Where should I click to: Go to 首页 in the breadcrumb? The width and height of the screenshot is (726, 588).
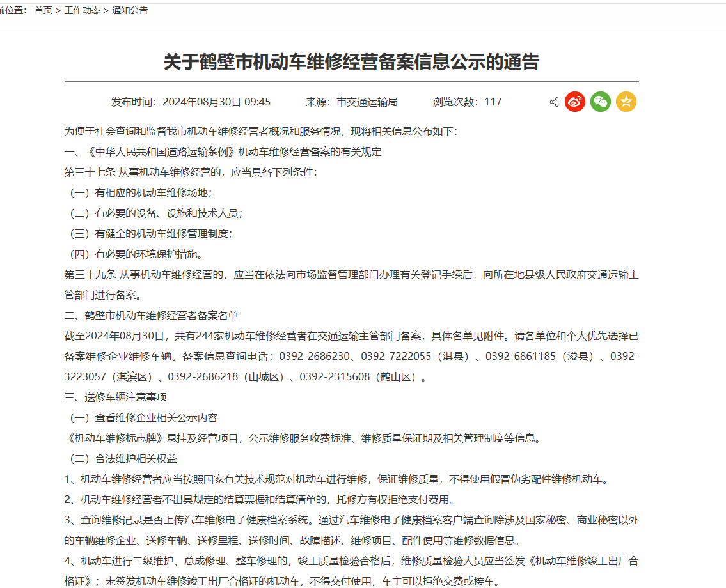coord(43,10)
